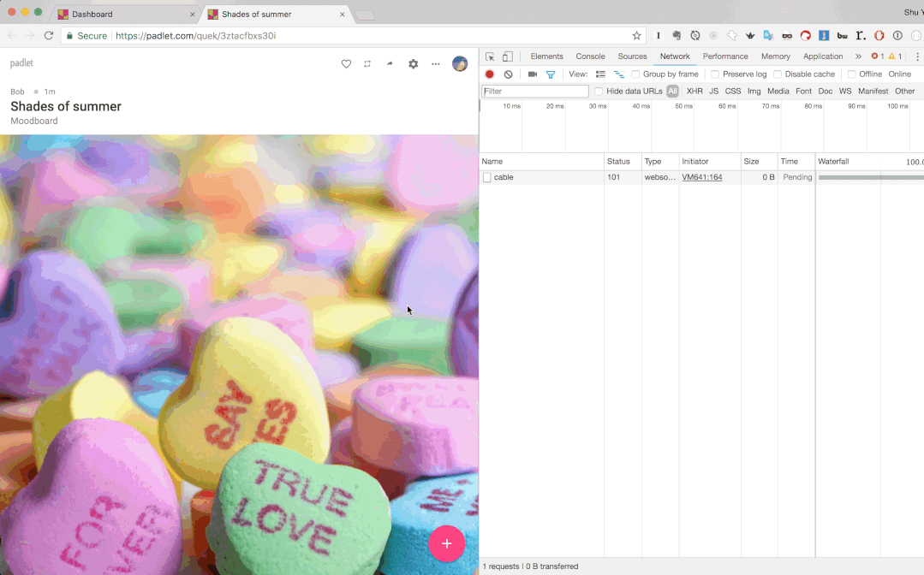The image size is (924, 575).
Task: Enable Preserve log checkbox
Action: pyautogui.click(x=715, y=74)
